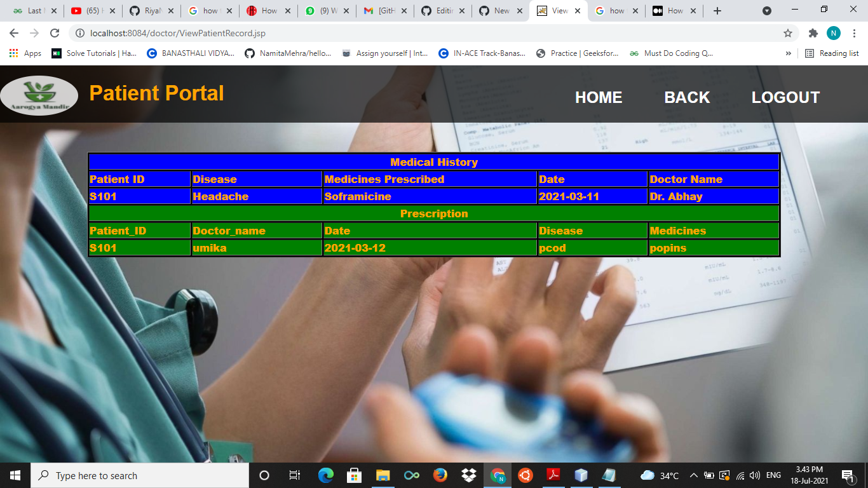The image size is (868, 488).
Task: Click the Headache disease cell
Action: [x=257, y=196]
